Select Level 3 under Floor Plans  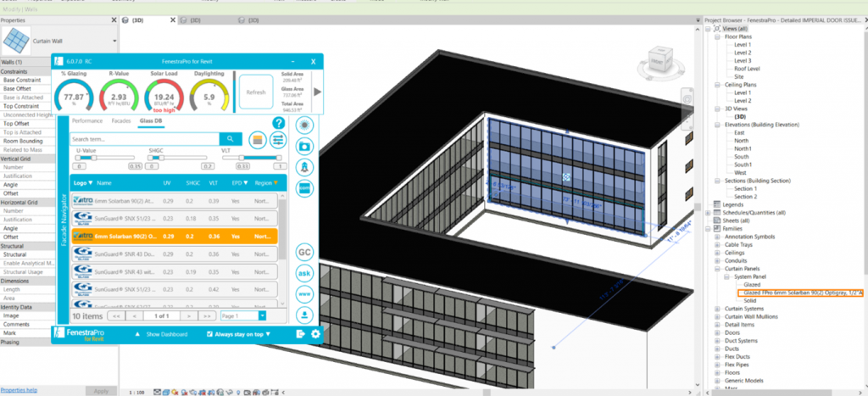pos(743,60)
